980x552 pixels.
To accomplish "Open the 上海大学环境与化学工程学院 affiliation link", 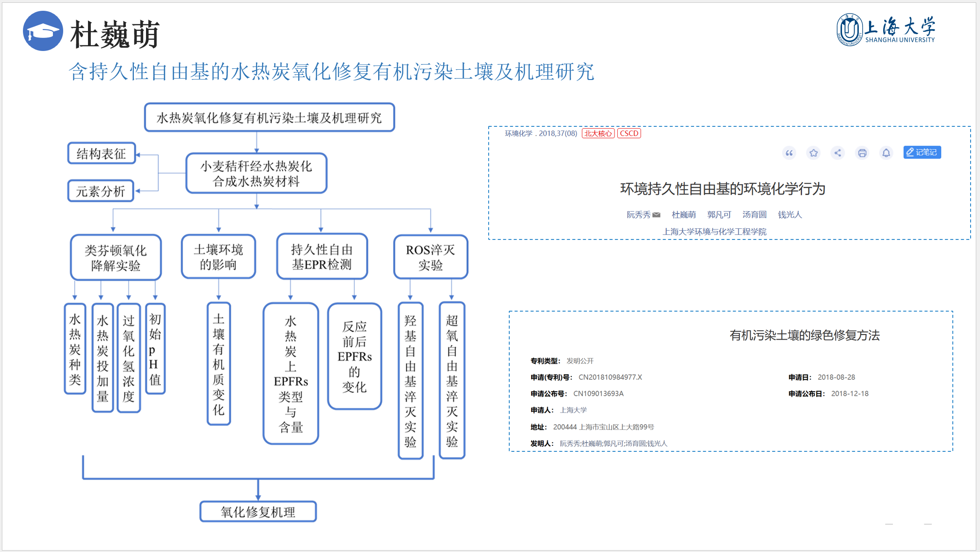I will click(x=714, y=232).
